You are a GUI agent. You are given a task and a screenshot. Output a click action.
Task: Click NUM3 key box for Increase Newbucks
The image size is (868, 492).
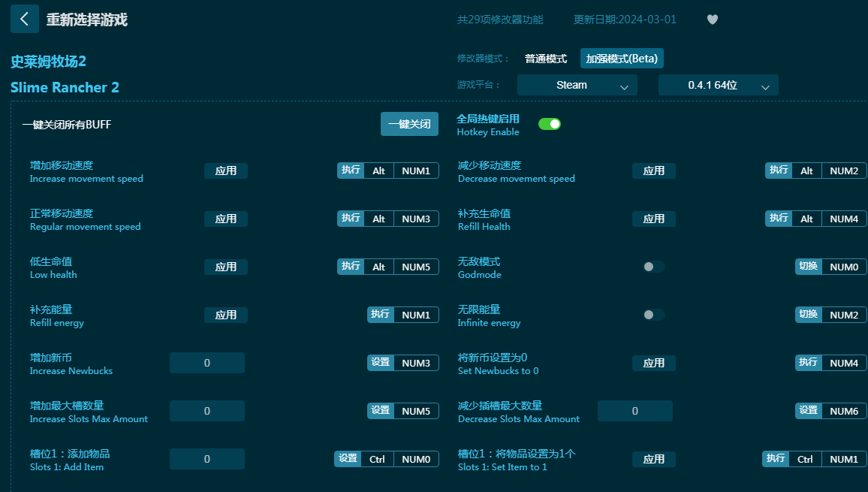pyautogui.click(x=416, y=363)
